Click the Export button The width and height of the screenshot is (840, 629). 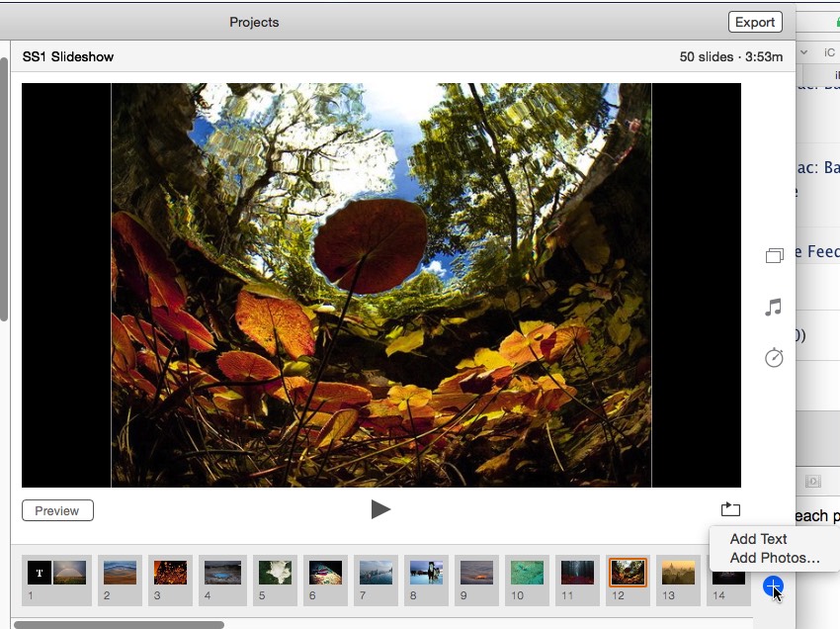[x=755, y=22]
